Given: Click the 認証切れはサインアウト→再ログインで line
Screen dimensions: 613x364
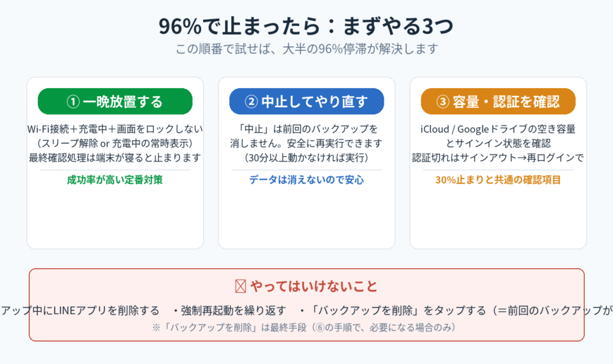Looking at the screenshot, I should (498, 157).
